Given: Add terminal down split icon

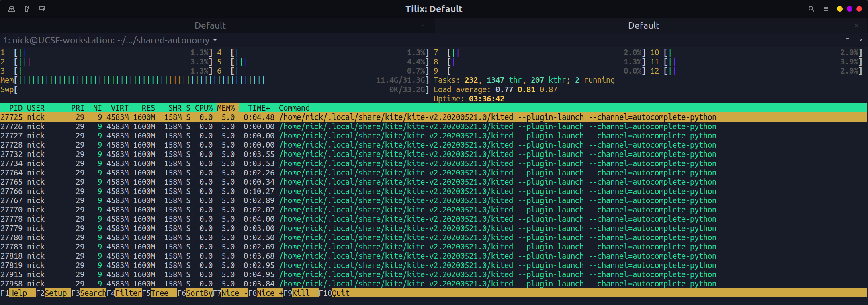Looking at the screenshot, I should tap(42, 9).
